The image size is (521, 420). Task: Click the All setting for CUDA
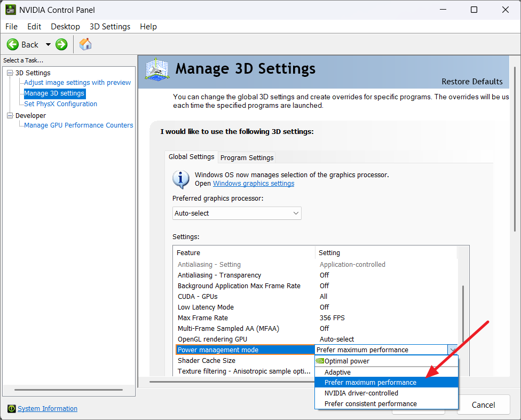pyautogui.click(x=323, y=296)
